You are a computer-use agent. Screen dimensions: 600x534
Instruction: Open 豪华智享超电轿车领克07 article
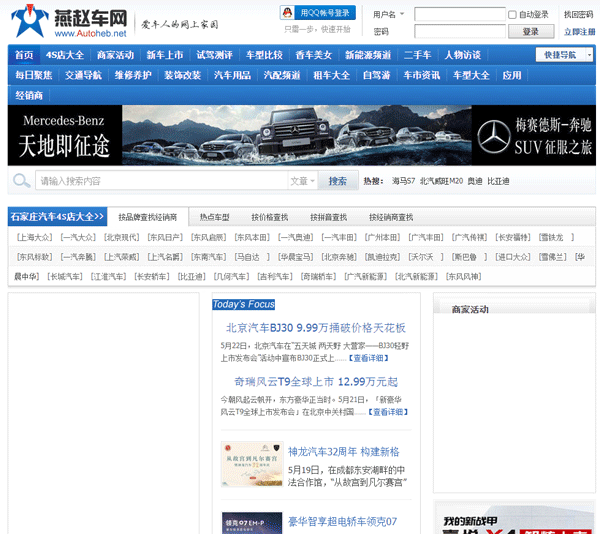point(342,521)
